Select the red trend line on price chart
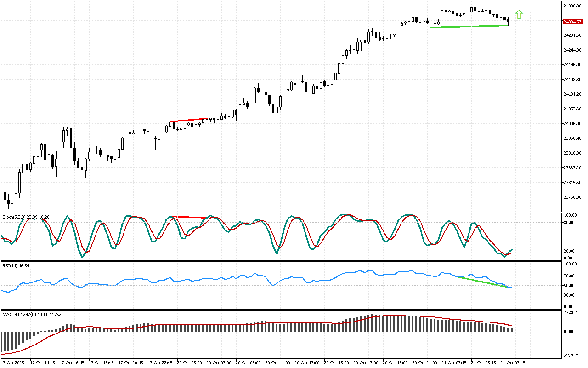 [x=188, y=120]
